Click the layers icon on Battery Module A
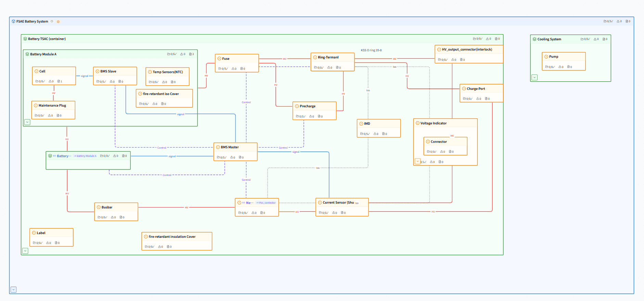The width and height of the screenshot is (644, 301). (x=27, y=54)
